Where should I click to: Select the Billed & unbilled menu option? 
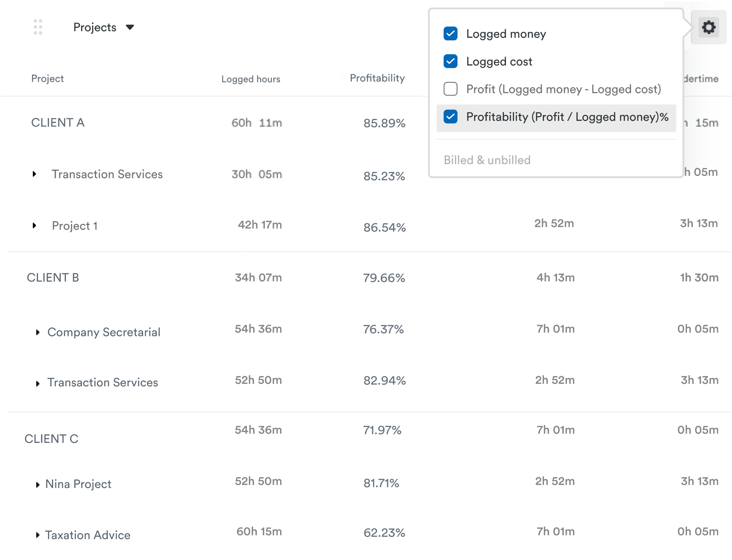(487, 160)
